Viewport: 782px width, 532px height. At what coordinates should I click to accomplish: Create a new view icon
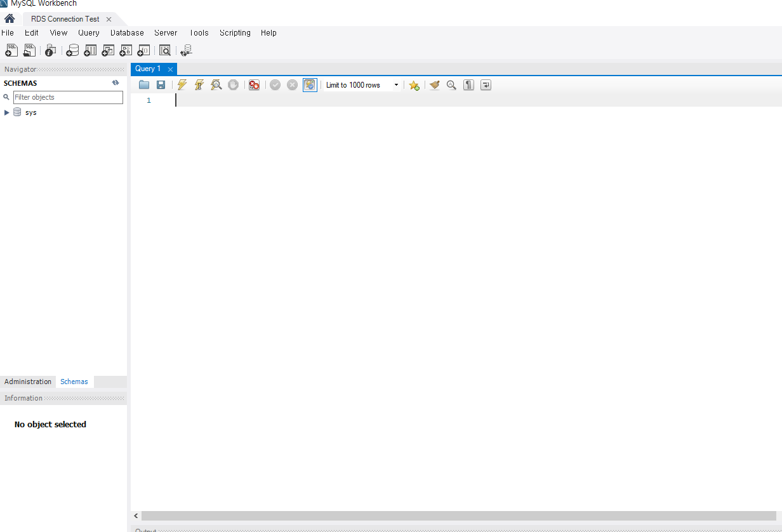click(108, 50)
